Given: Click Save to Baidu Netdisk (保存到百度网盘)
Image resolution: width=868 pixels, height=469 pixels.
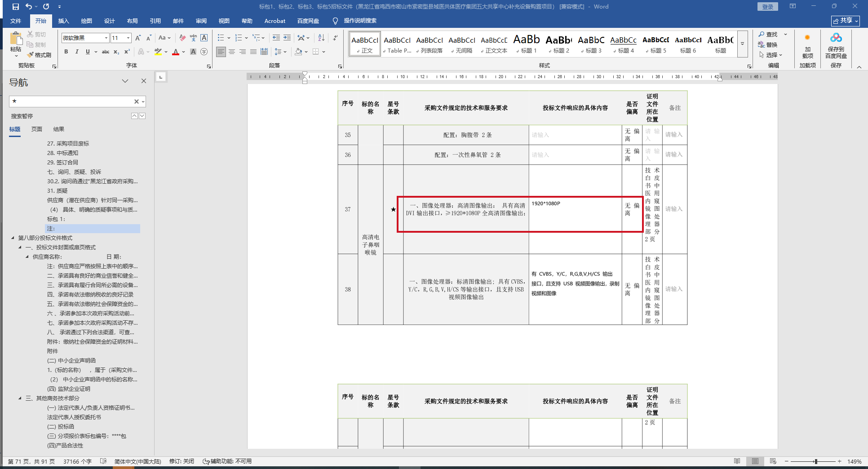Looking at the screenshot, I should tap(836, 45).
